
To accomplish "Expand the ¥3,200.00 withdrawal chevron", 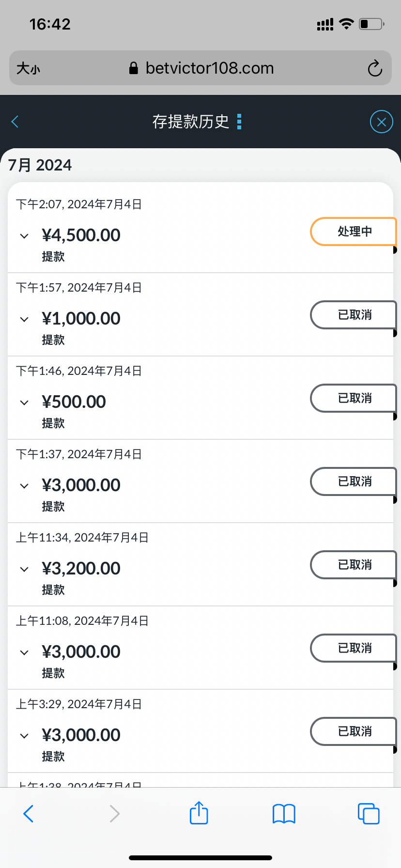I will (24, 569).
